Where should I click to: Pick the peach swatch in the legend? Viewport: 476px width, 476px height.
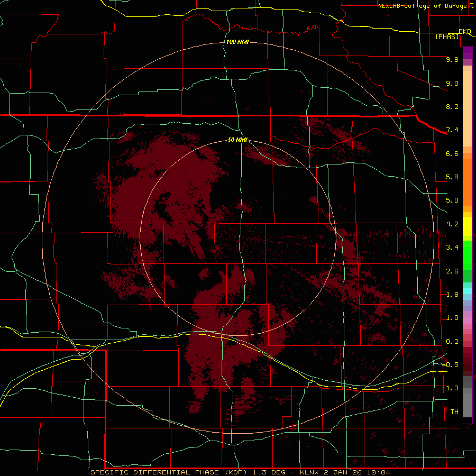467,109
